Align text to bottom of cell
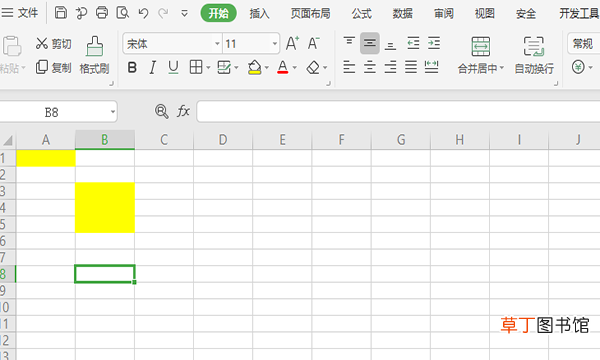Image resolution: width=600 pixels, height=360 pixels. coord(390,46)
